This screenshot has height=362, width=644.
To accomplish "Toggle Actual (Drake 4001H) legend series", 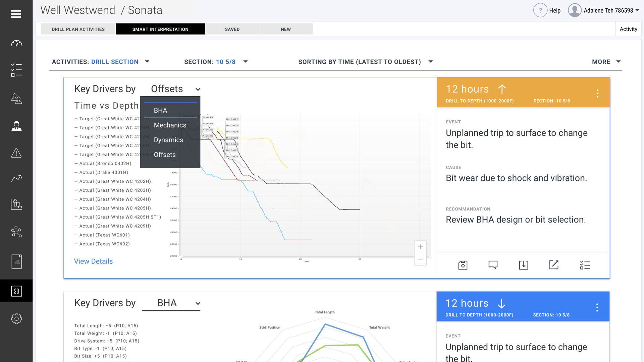I will 103,172.
